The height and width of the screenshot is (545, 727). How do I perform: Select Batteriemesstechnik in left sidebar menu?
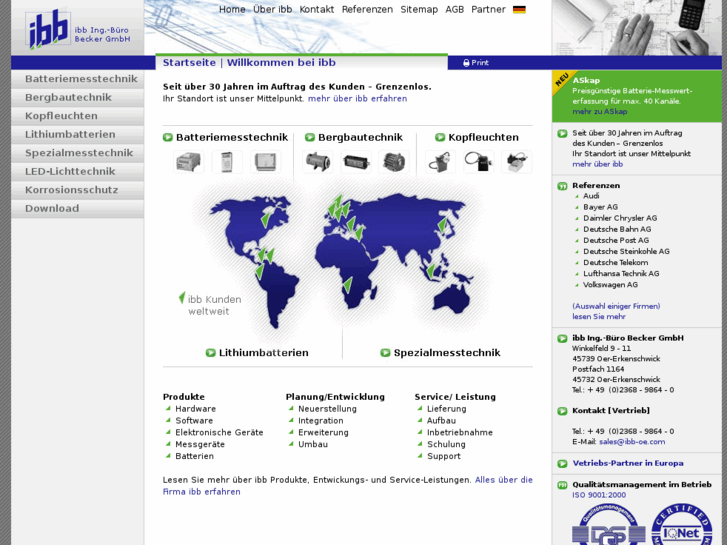77,79
